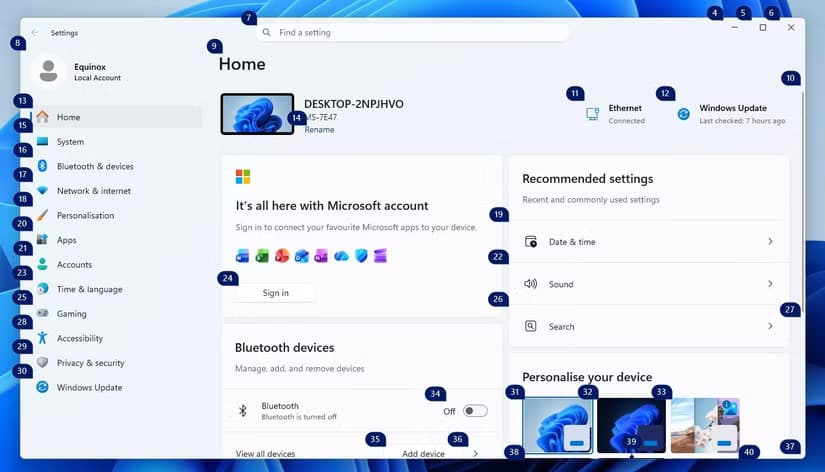Click the Gaming controller icon
This screenshot has height=472, width=825.
[43, 313]
